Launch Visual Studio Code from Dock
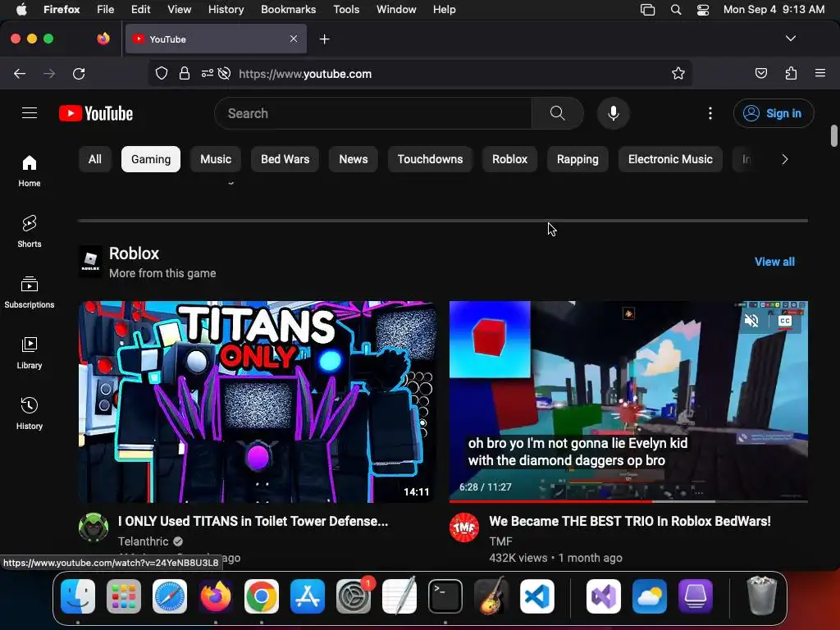Viewport: 840px width, 630px height. pyautogui.click(x=536, y=596)
